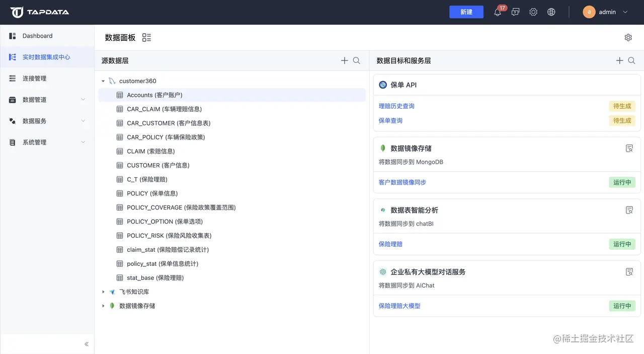Collapse the customer360 tree node
Viewport: 644px width, 354px height.
103,81
